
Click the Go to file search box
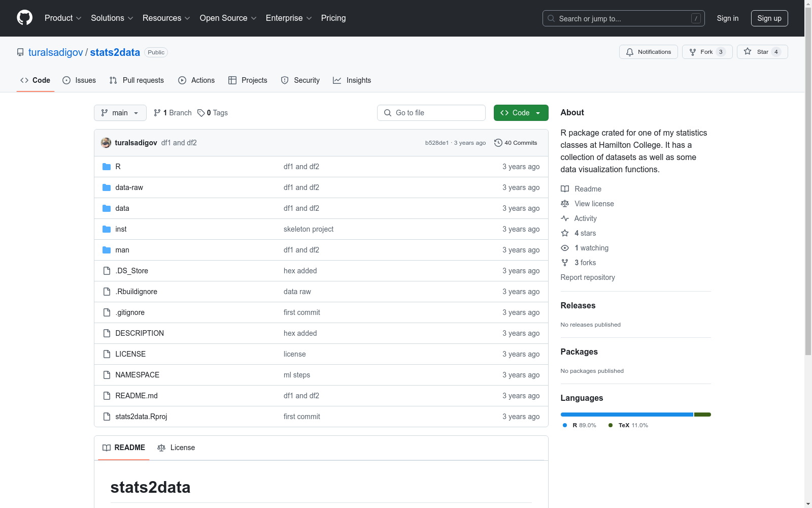pyautogui.click(x=431, y=113)
